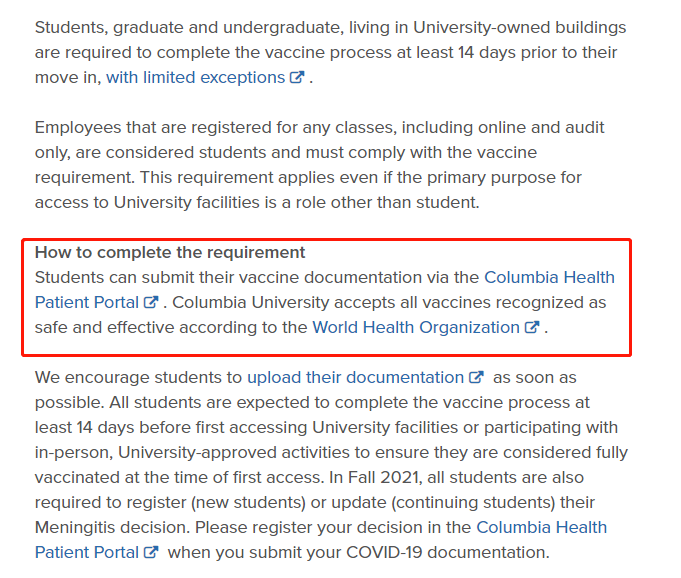Screen dimensions: 681x578
Task: Open the "with limited exceptions" link
Action: coord(195,77)
